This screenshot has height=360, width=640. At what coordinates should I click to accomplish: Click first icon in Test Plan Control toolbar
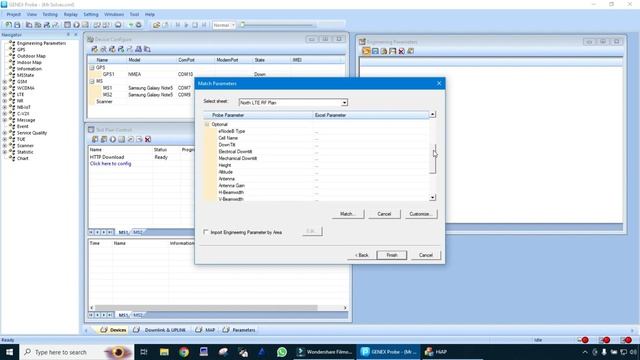pyautogui.click(x=95, y=139)
